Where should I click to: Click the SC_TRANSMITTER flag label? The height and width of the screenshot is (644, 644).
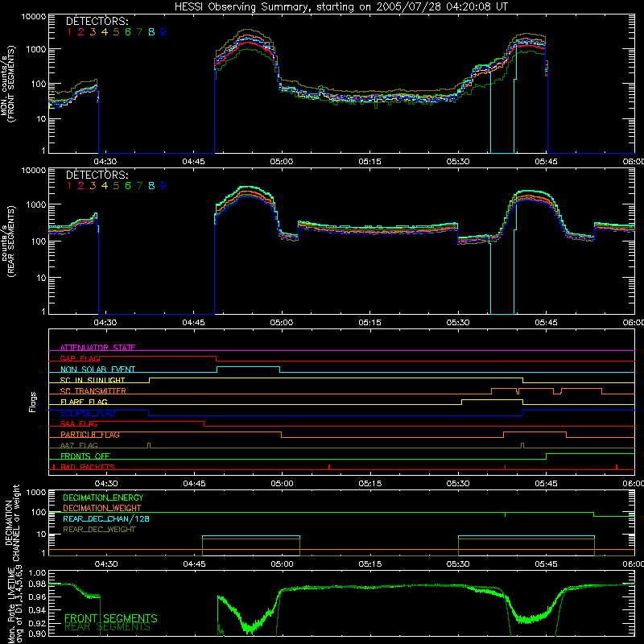pyautogui.click(x=93, y=391)
